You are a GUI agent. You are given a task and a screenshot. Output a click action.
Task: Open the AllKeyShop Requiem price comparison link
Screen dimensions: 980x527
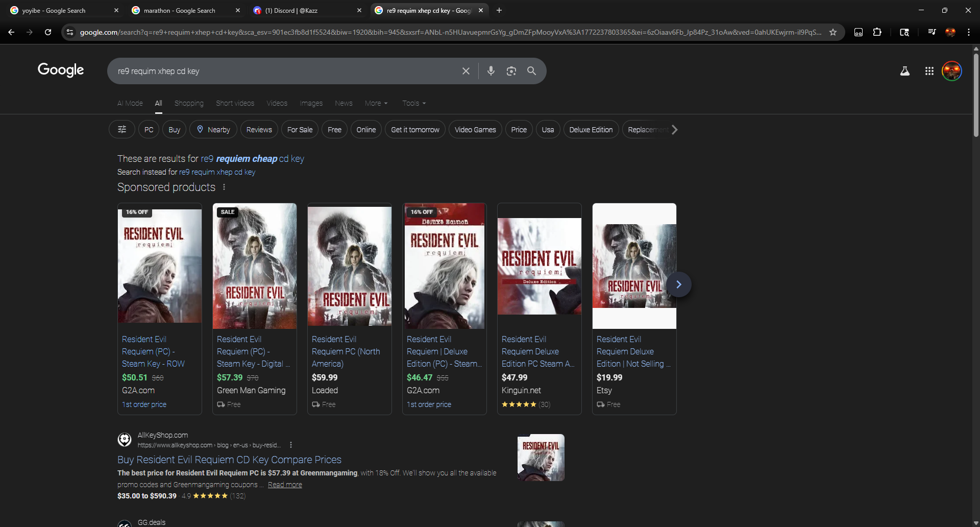pos(229,460)
